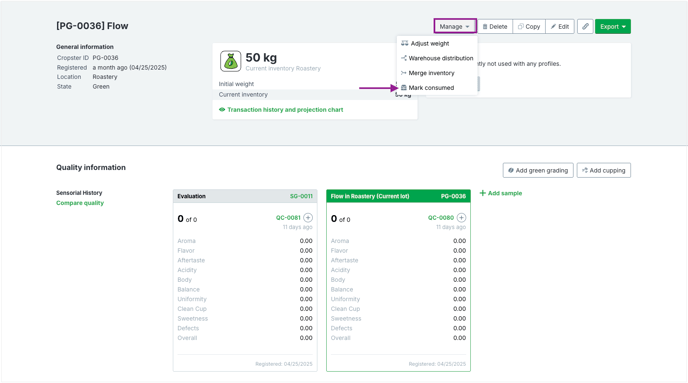Screen dimensions: 688x383
Task: Click 'Sensorial History' label
Action: tap(79, 193)
